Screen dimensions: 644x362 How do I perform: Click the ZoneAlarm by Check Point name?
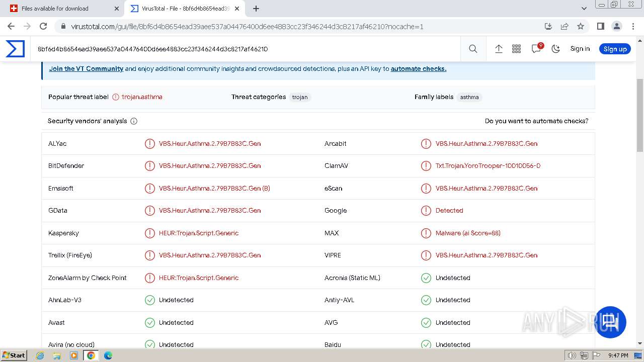pyautogui.click(x=88, y=278)
